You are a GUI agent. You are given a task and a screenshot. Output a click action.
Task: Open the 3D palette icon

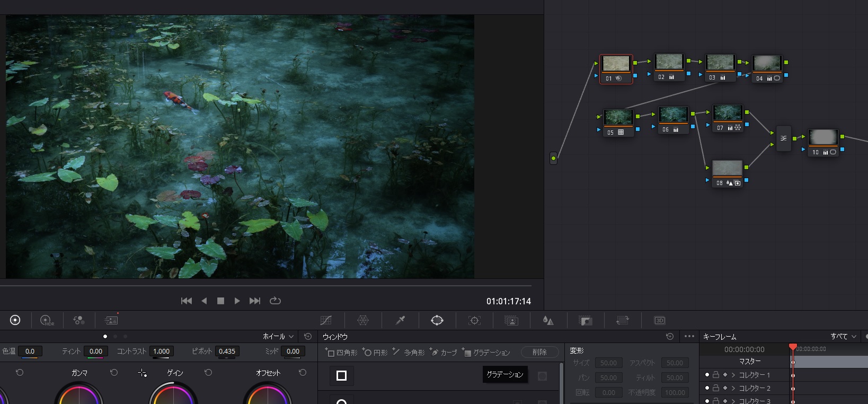point(659,320)
